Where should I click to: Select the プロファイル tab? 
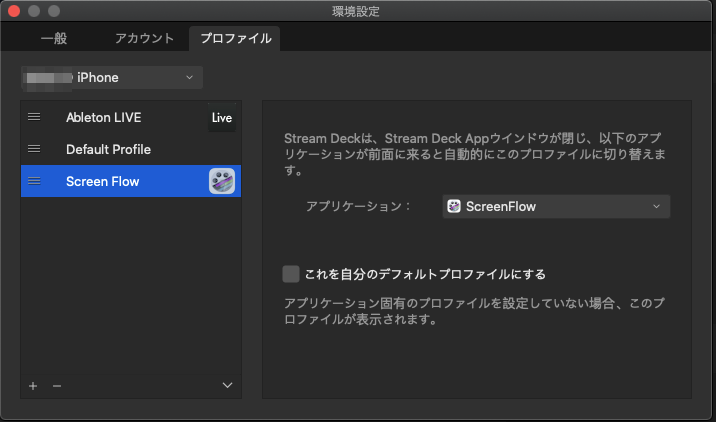coord(234,38)
